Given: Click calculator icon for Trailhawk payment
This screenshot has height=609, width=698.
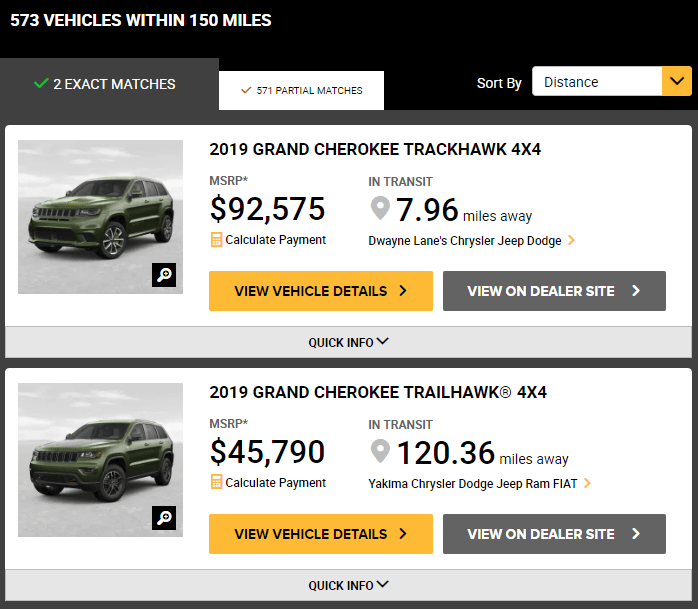Looking at the screenshot, I should pos(216,482).
